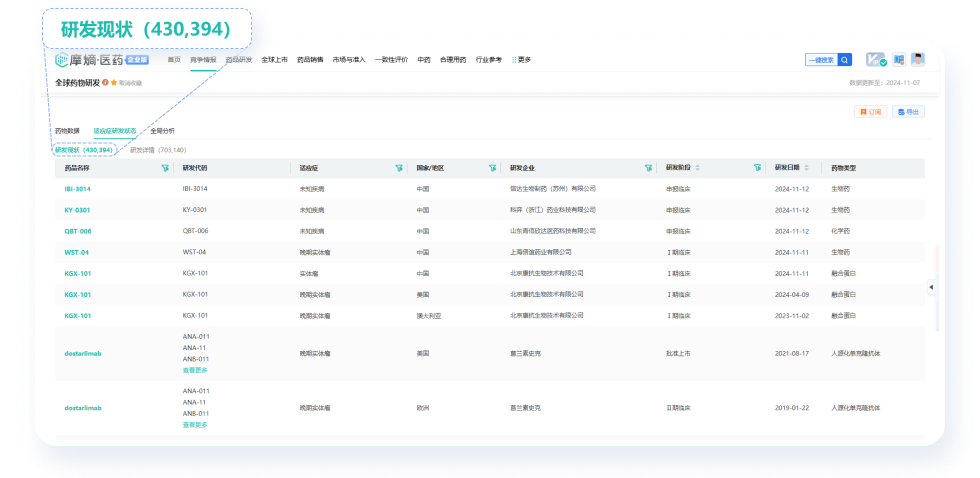Click the blue magnifier search button
Image resolution: width=980 pixels, height=478 pixels.
coord(844,60)
